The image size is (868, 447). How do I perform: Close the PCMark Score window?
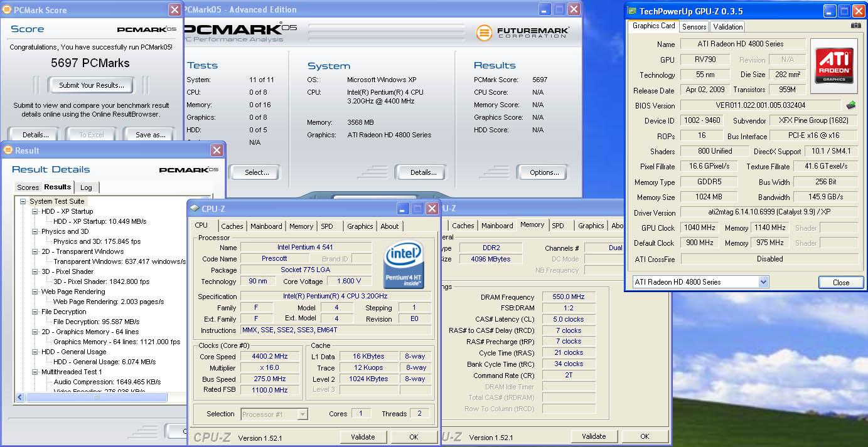[x=175, y=10]
